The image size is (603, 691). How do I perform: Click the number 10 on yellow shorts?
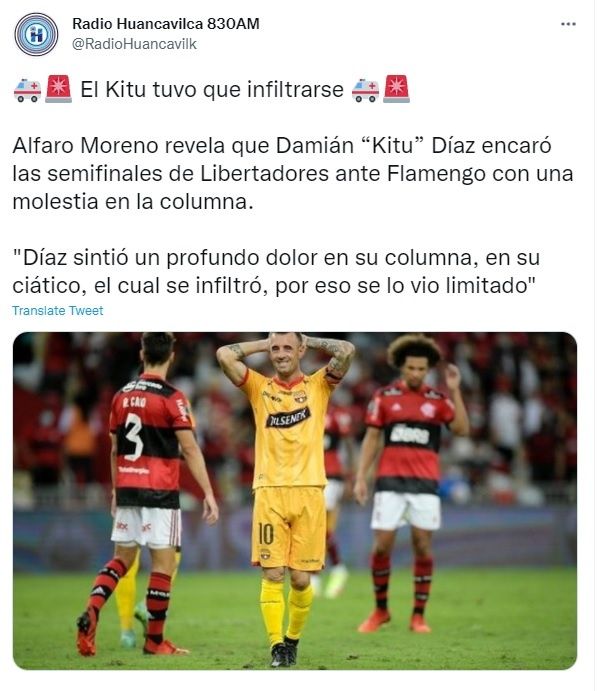click(x=266, y=534)
